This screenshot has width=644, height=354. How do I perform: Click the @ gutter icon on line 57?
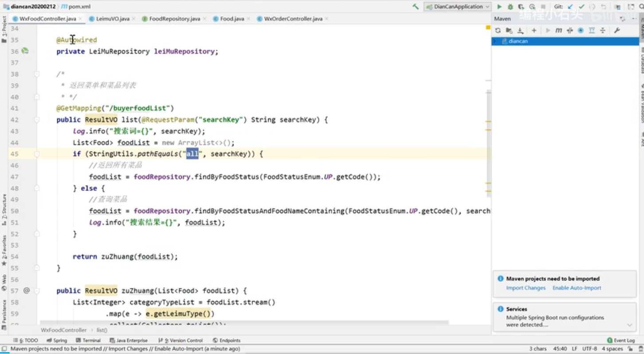click(26, 291)
